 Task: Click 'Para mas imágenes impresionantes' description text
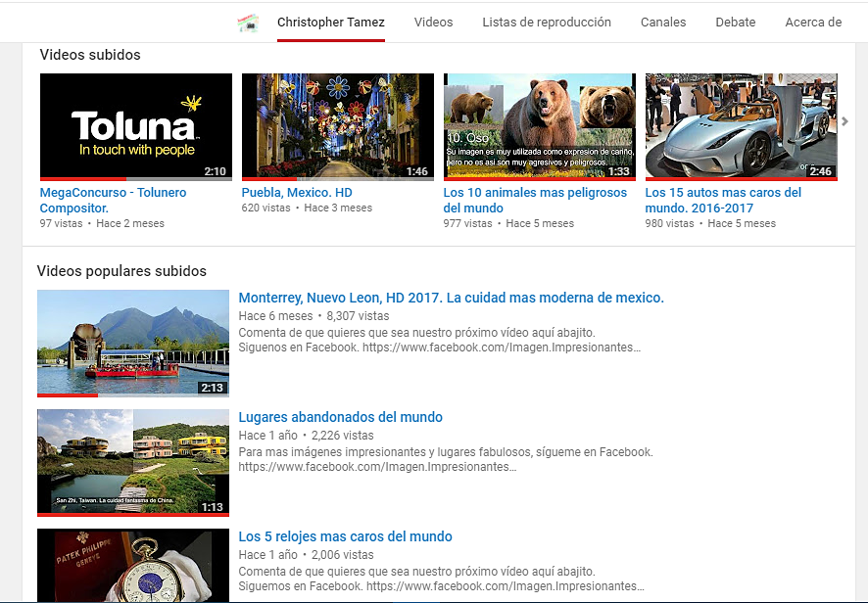[x=446, y=452]
